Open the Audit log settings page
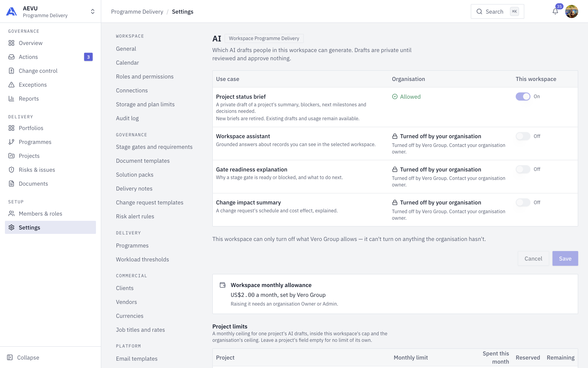 (x=127, y=118)
